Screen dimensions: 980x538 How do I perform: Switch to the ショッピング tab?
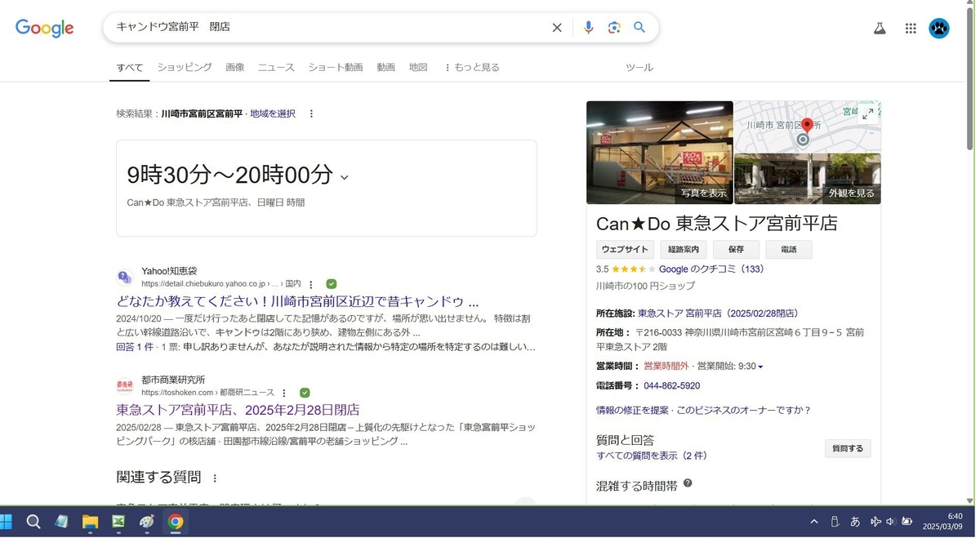(185, 68)
